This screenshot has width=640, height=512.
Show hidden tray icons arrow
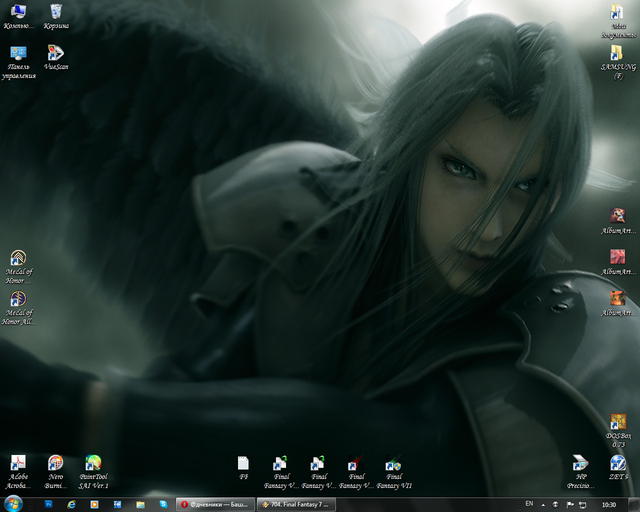tap(543, 505)
